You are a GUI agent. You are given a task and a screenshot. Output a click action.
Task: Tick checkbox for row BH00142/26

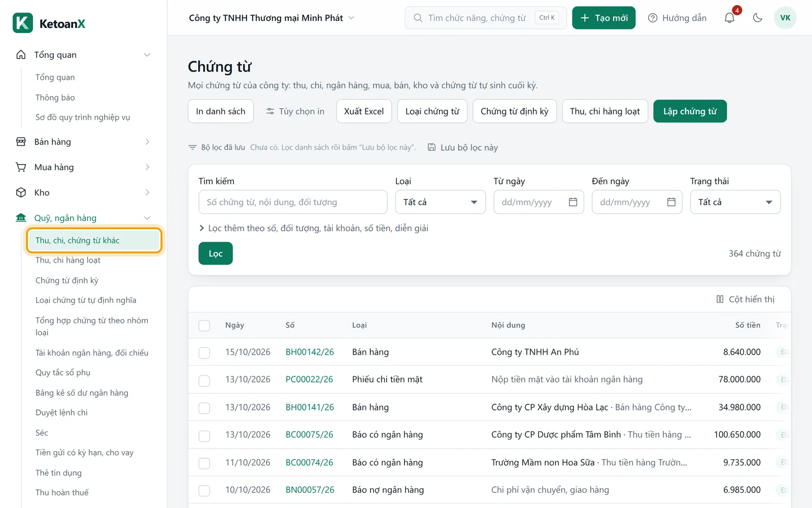click(204, 353)
